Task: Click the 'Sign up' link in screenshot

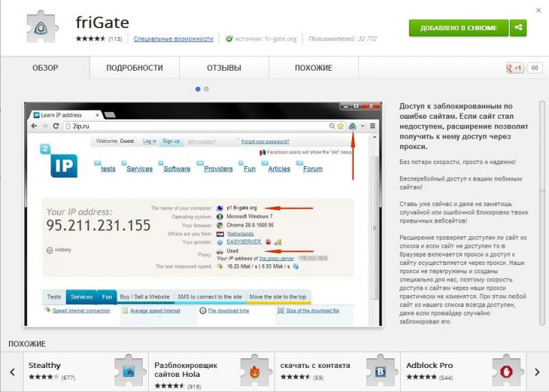Action: 171,141
